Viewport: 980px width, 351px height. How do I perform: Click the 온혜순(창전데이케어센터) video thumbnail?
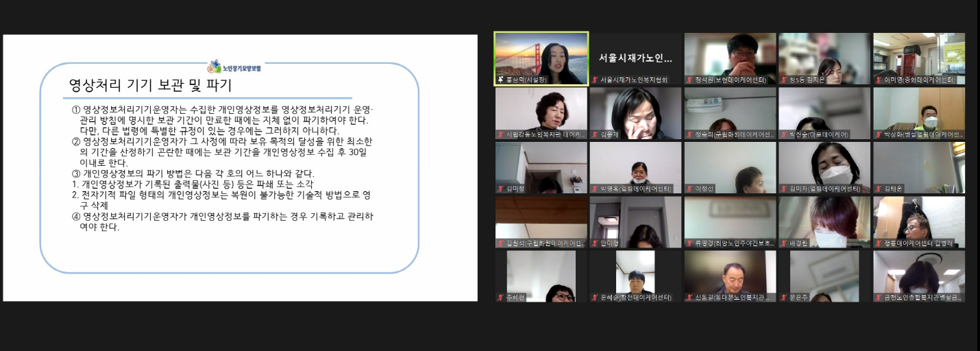tap(635, 274)
